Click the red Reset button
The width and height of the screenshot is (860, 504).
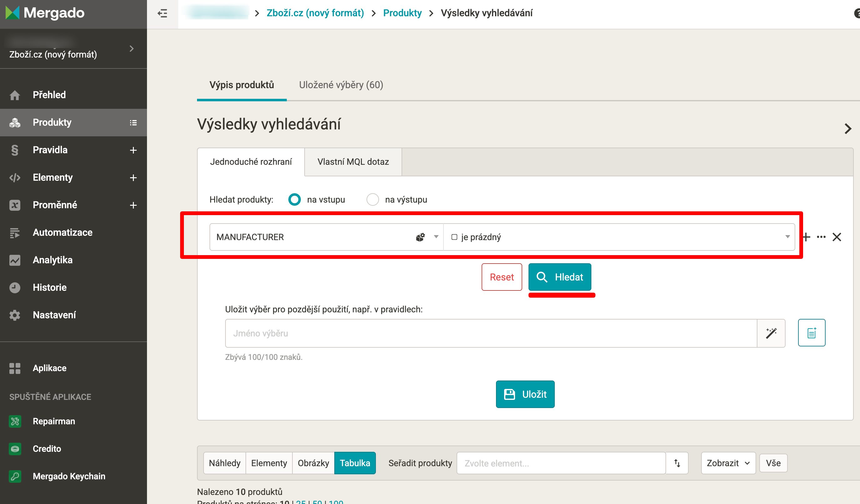[x=502, y=277]
